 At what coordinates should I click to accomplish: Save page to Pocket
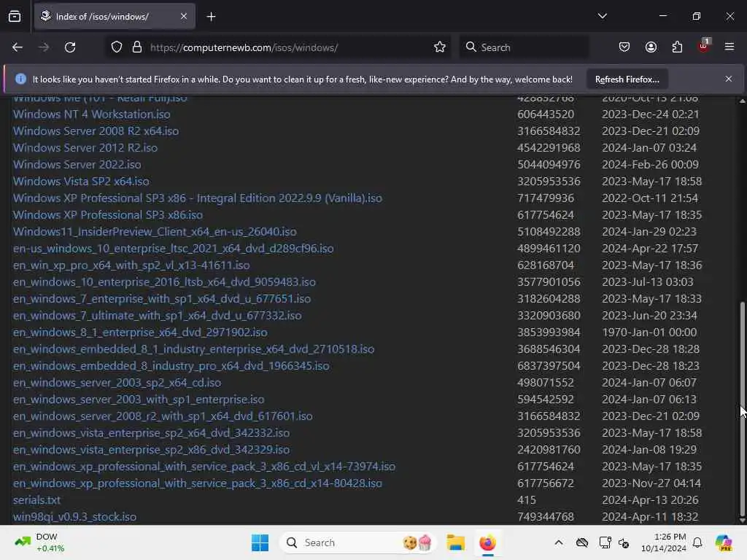pos(624,47)
